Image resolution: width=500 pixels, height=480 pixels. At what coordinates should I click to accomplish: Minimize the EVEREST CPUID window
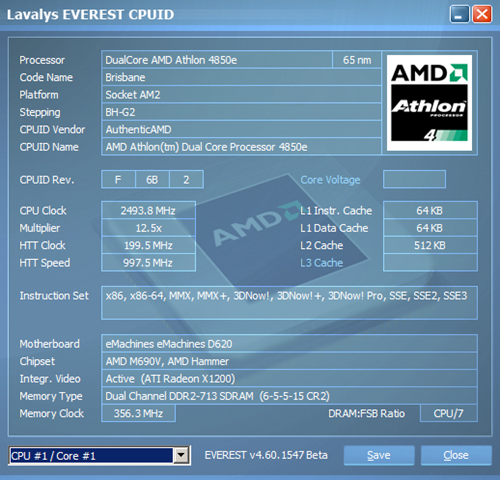459,14
